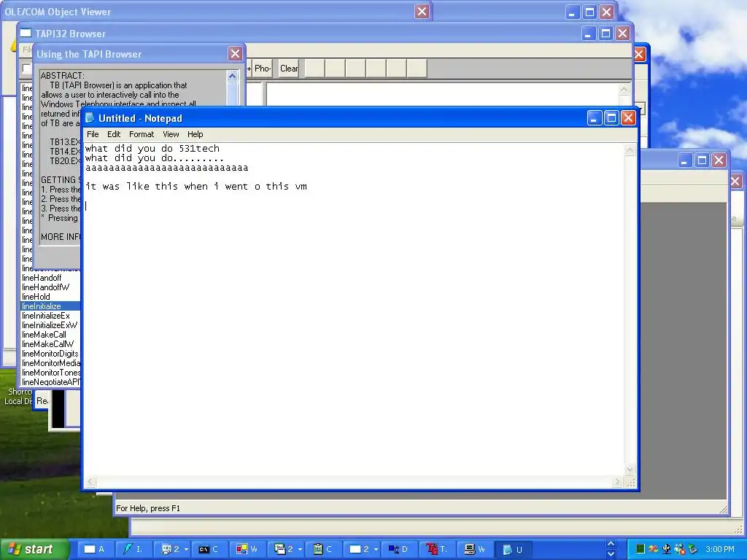Open the TAPI32 Browser title bar icon
Screen dimensions: 747x560
click(26, 33)
